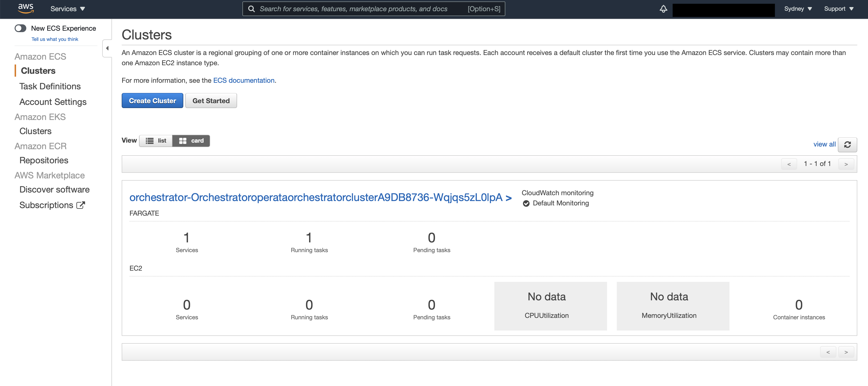
Task: Expand the Services dropdown menu
Action: (x=67, y=9)
